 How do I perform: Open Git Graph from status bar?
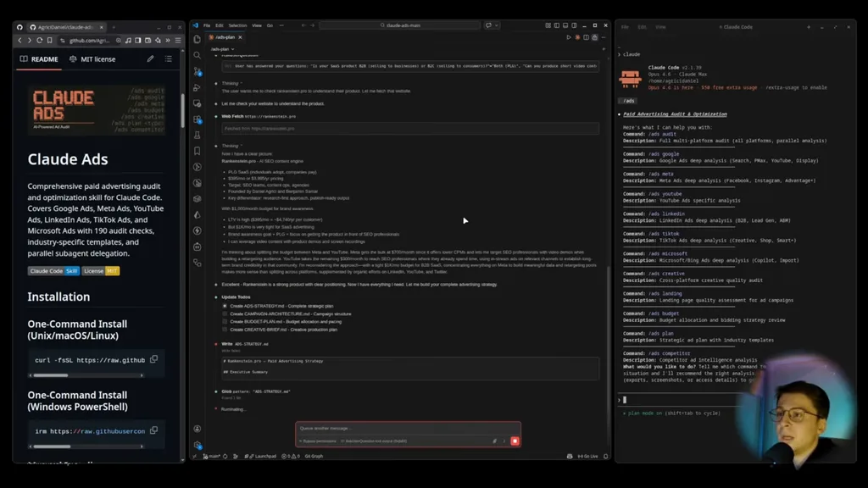click(314, 457)
